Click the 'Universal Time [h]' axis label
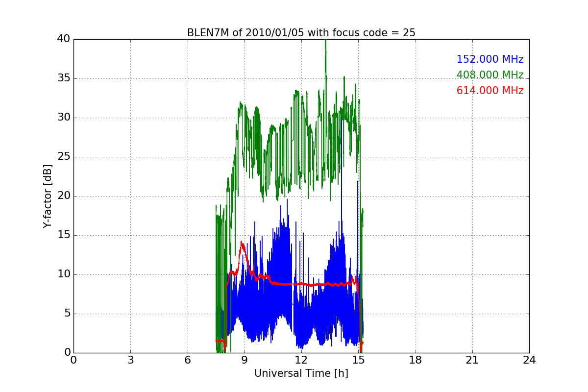 (x=301, y=373)
